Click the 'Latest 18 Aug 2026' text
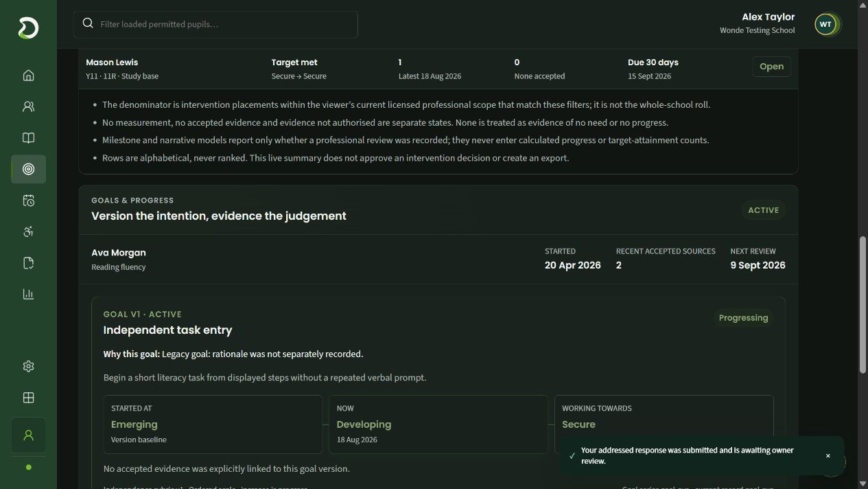This screenshot has height=489, width=868. [x=430, y=76]
